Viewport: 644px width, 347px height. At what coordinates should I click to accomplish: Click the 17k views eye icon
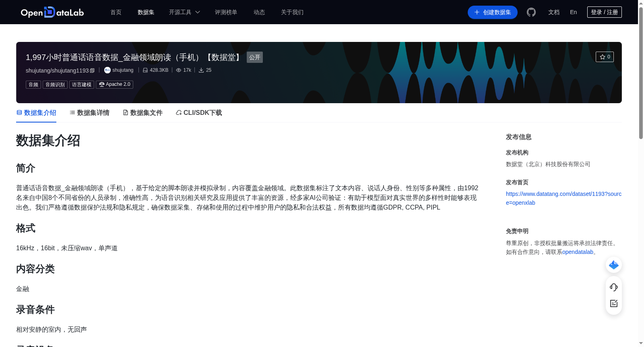[x=179, y=70]
